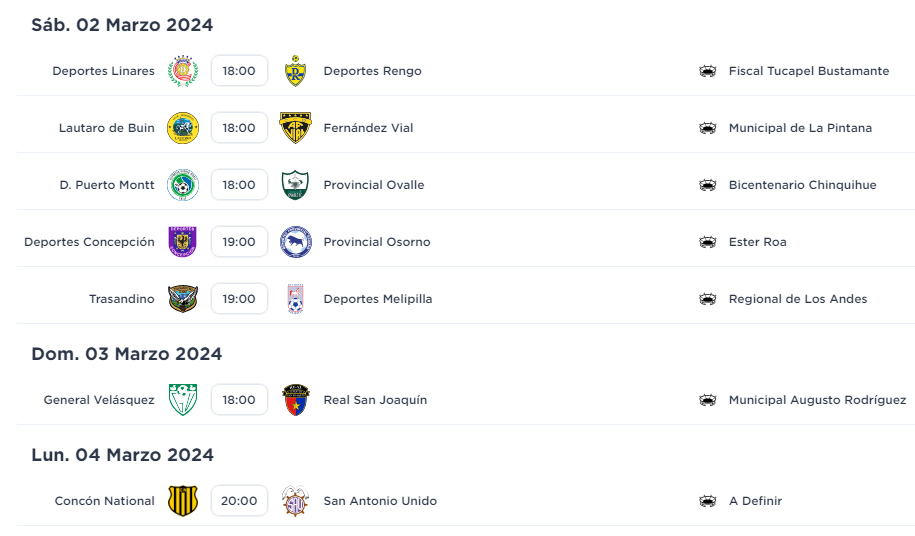This screenshot has height=536, width=915.
Task: Click the Deportes Linares team crest
Action: tap(183, 71)
